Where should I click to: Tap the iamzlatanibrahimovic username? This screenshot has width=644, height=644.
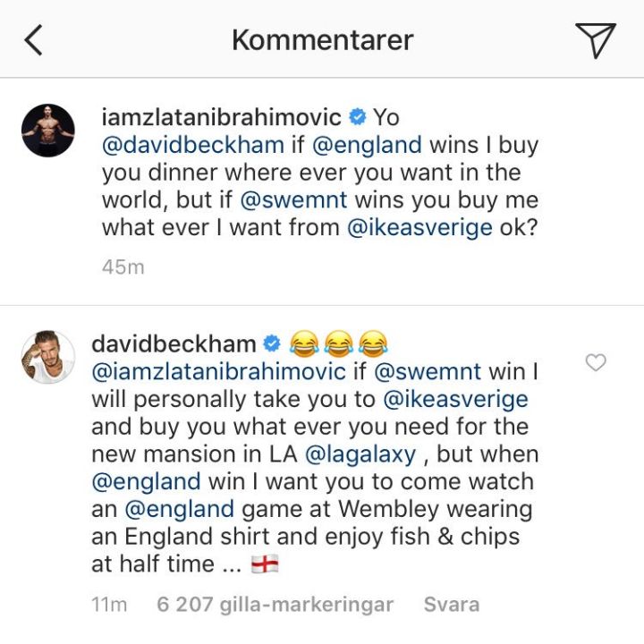(222, 117)
